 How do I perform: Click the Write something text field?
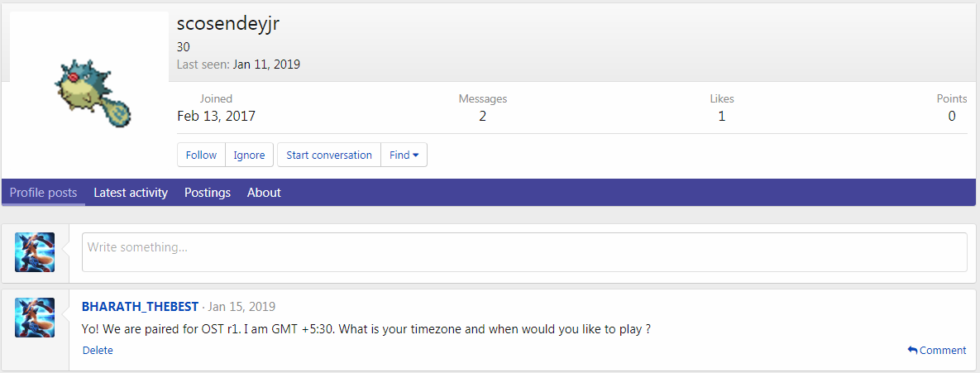click(523, 252)
